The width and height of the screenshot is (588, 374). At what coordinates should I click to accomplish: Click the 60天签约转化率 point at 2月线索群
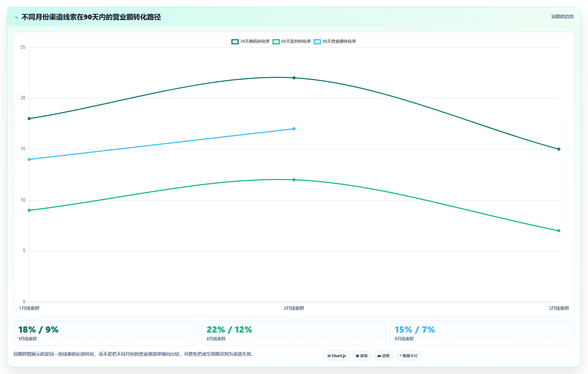294,180
